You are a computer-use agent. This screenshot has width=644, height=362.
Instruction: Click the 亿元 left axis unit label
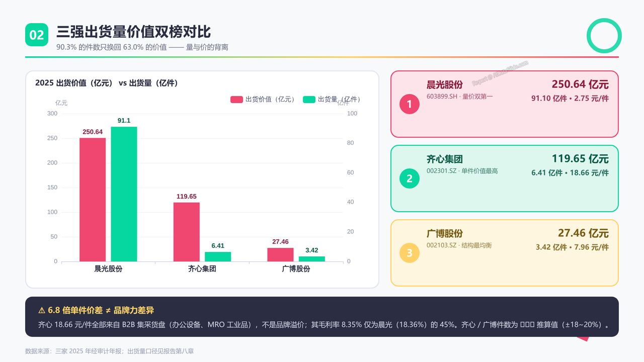(61, 103)
